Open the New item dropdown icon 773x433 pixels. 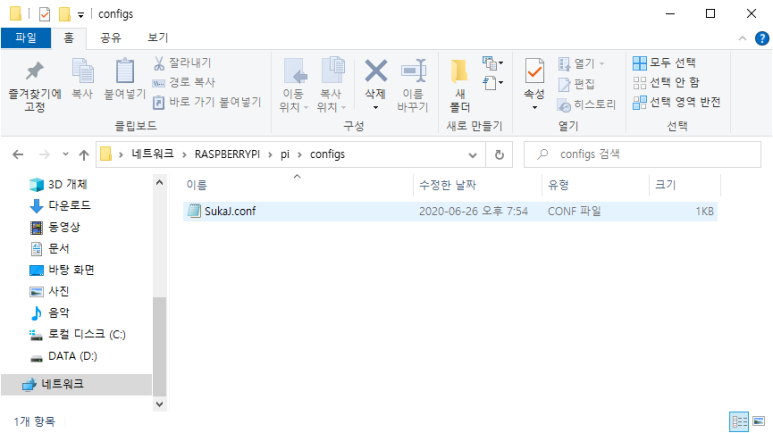492,63
